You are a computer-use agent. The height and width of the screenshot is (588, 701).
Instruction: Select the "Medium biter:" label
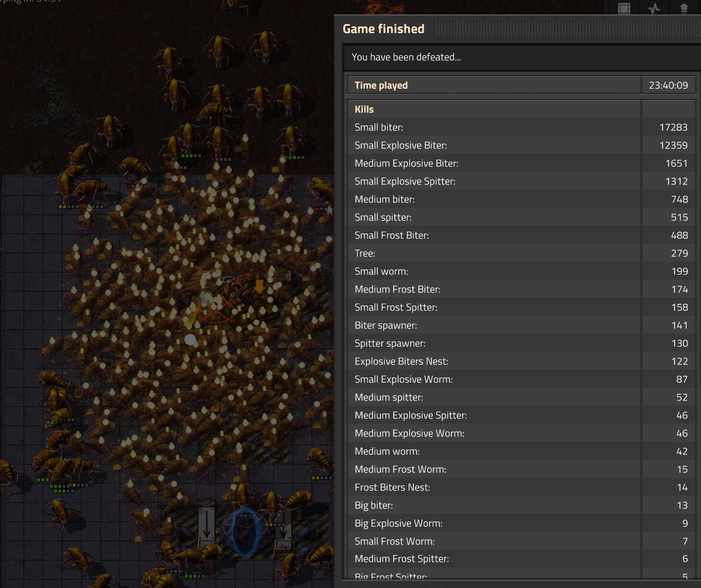coord(385,199)
